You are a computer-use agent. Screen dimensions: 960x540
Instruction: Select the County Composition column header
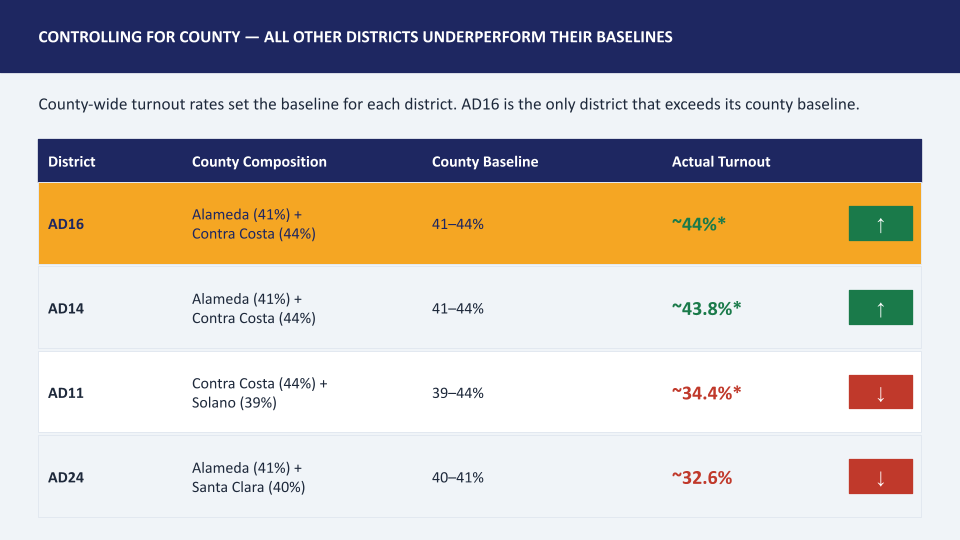(259, 162)
